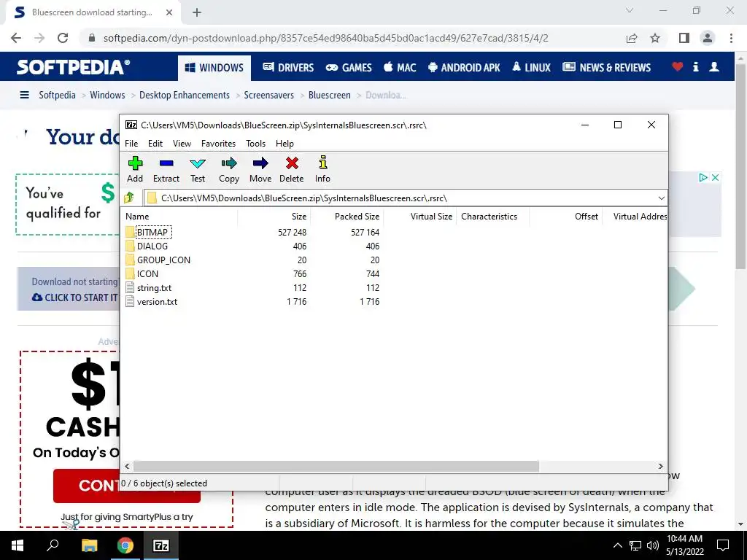Expand the 7-Zip address path dropdown
This screenshot has height=560, width=747.
click(x=661, y=198)
